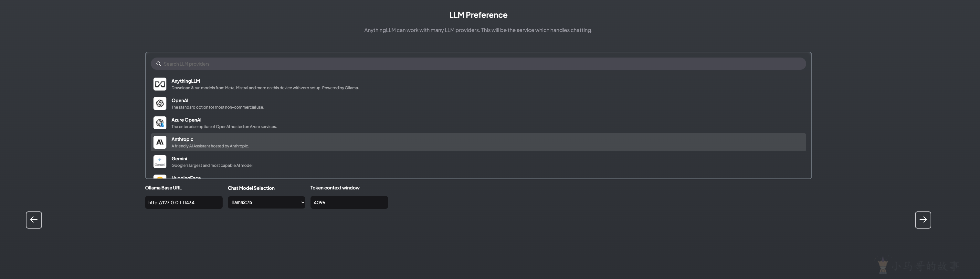Click the Token context window field
The width and height of the screenshot is (980, 279).
(x=349, y=202)
